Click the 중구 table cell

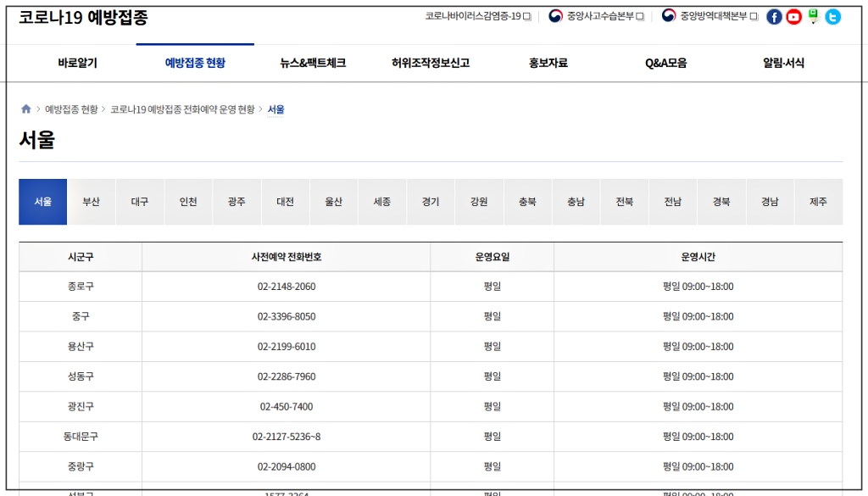click(x=81, y=316)
